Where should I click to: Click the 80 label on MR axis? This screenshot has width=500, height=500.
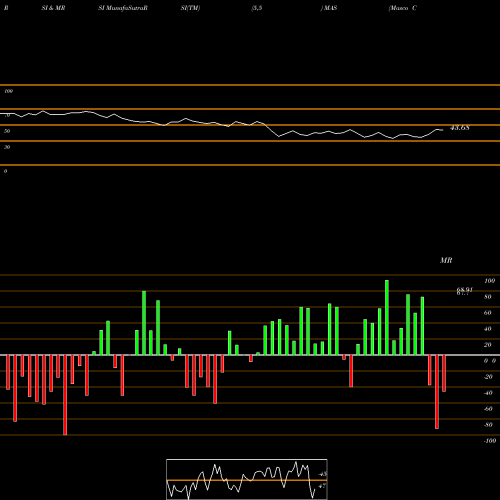(x=487, y=297)
